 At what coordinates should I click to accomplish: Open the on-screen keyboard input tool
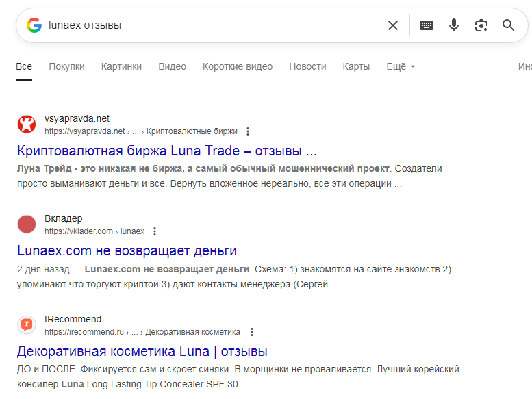click(427, 25)
